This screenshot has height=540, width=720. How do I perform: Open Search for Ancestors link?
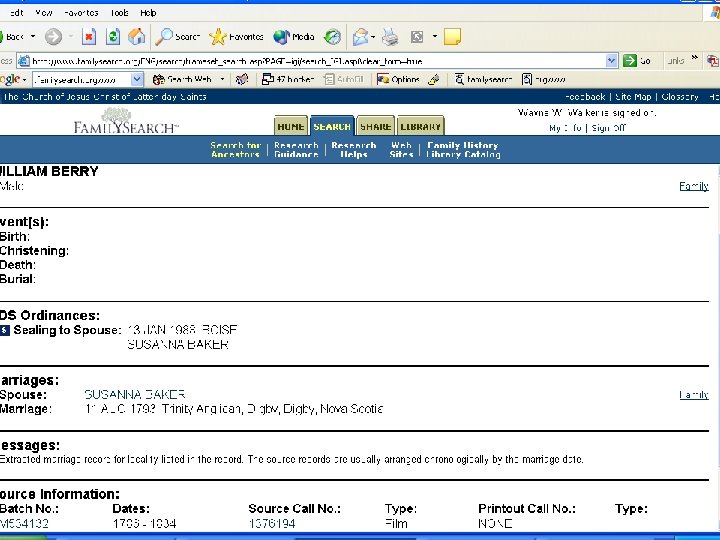click(236, 150)
